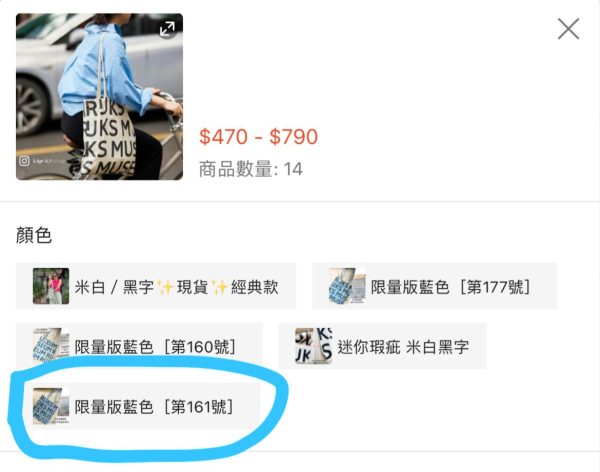
Task: Tap thumbnail of blue No.177 bag
Action: 347,286
